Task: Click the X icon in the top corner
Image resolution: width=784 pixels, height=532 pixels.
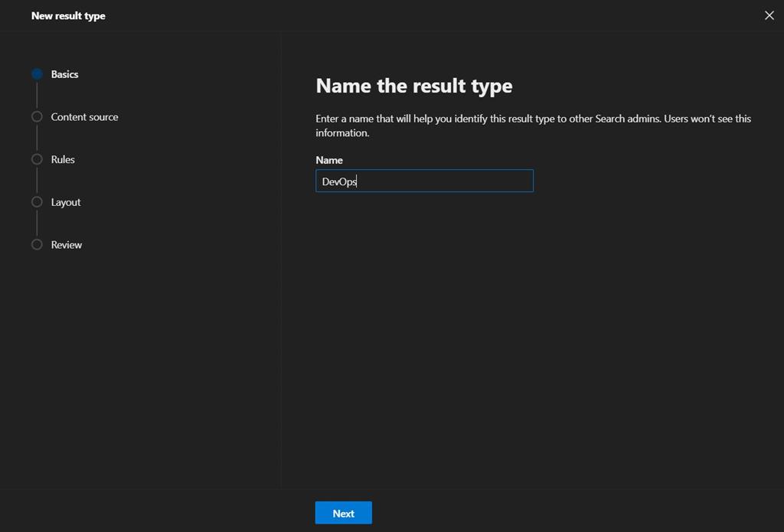Action: coord(769,15)
